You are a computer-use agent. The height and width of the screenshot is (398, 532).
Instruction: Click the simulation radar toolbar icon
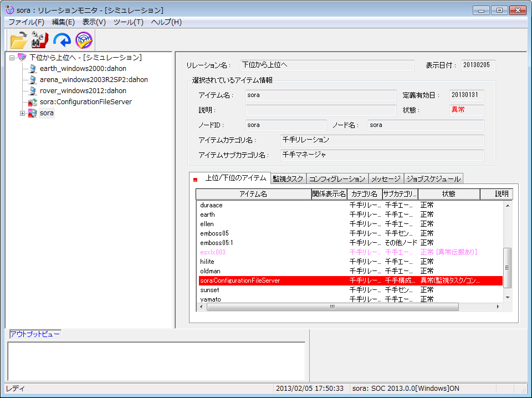coord(84,40)
